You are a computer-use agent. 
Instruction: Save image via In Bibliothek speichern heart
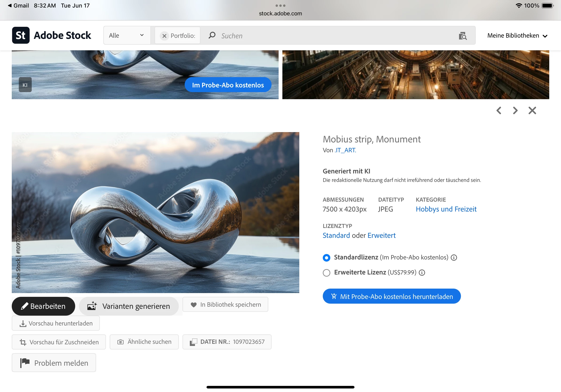(225, 305)
